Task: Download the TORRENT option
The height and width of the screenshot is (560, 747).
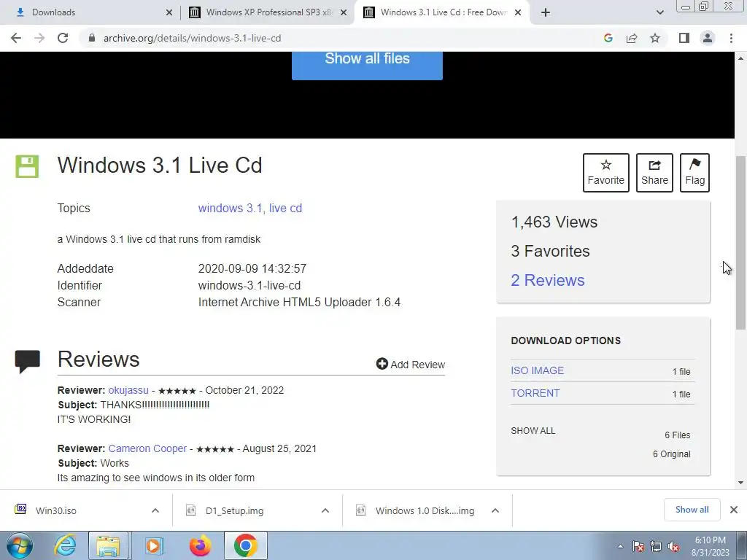Action: [x=535, y=393]
